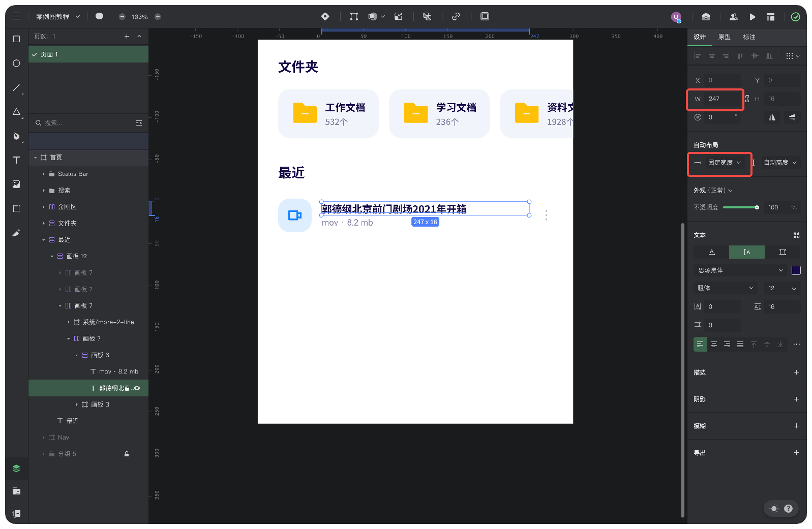Align text left
Screen dimensions: 812x529
(700, 344)
